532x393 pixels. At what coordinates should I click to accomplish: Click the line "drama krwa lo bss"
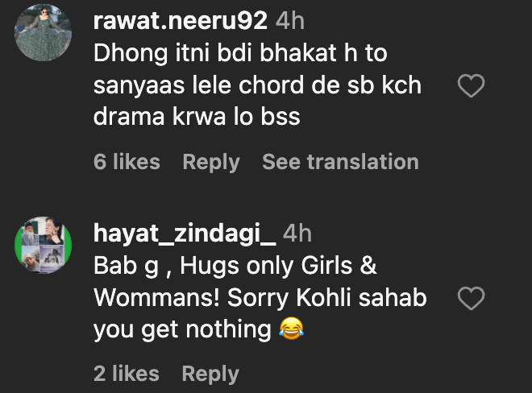(197, 117)
